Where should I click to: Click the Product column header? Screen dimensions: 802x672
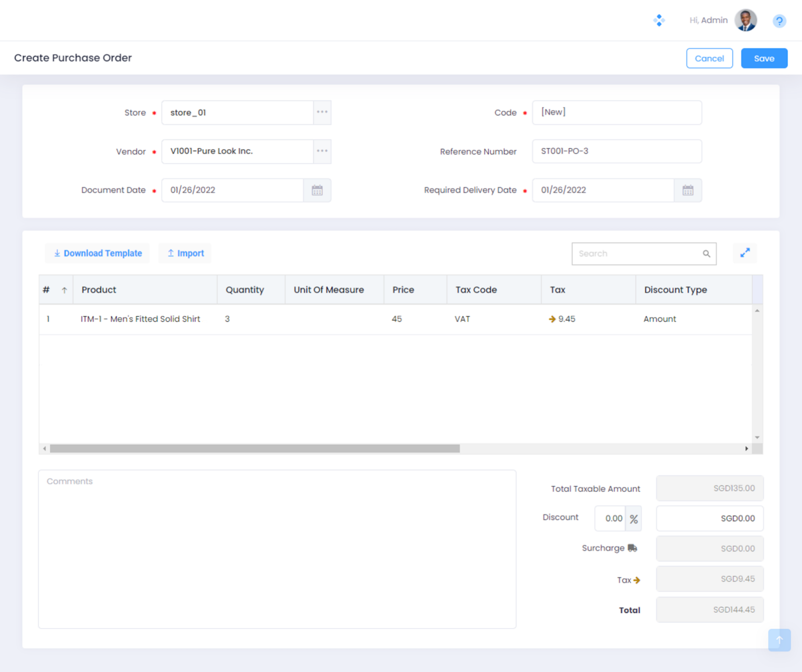(x=99, y=290)
